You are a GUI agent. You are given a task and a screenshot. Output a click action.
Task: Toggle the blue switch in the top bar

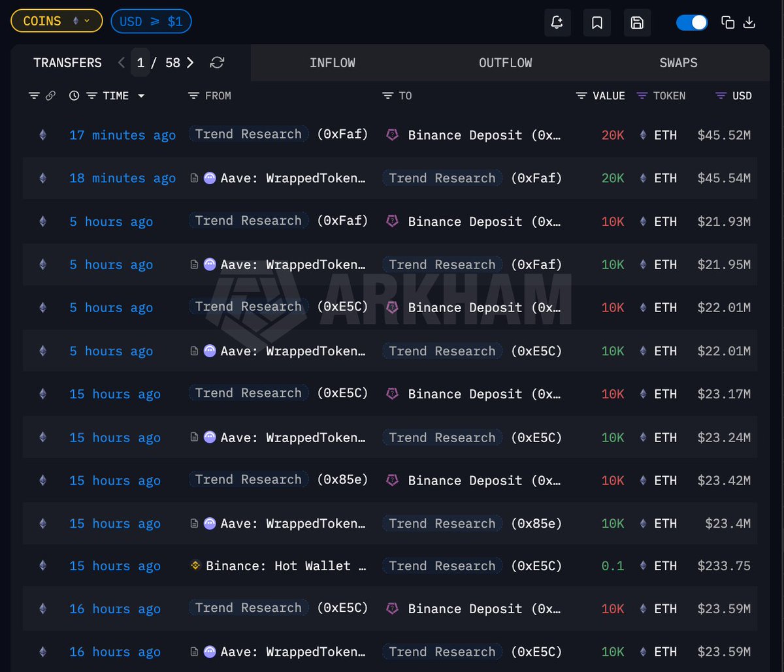(x=692, y=23)
